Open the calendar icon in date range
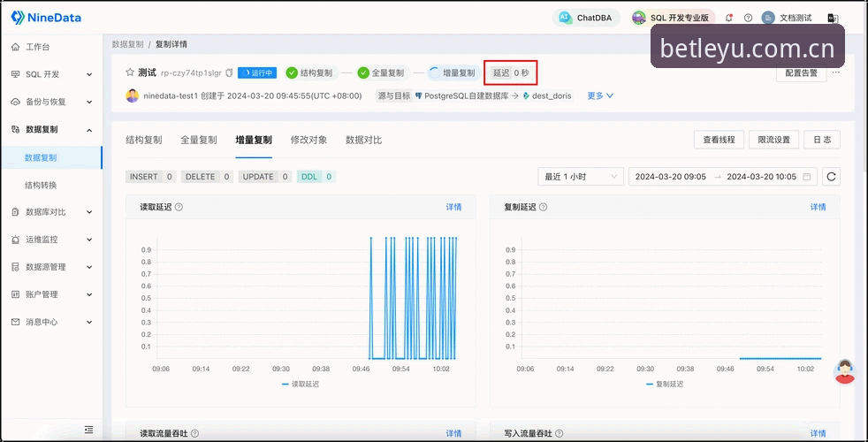This screenshot has height=442, width=868. click(806, 177)
